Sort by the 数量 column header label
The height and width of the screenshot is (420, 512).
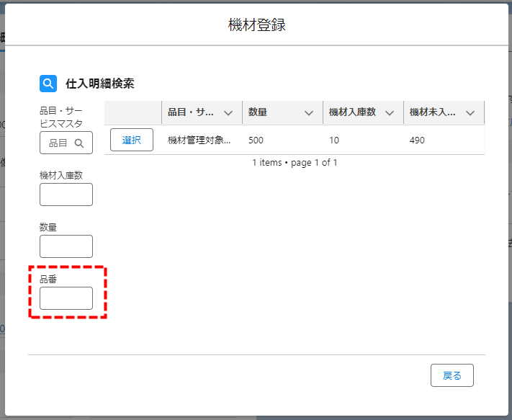pos(258,113)
